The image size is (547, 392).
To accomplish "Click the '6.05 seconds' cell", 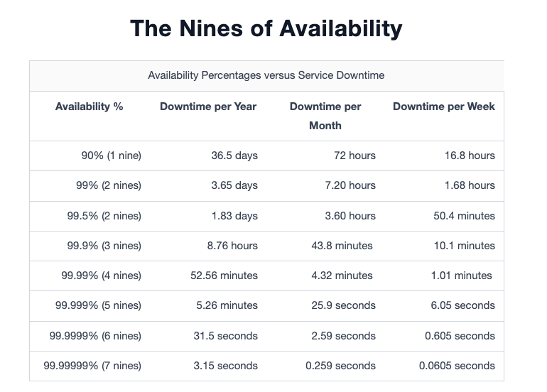I will (x=462, y=305).
